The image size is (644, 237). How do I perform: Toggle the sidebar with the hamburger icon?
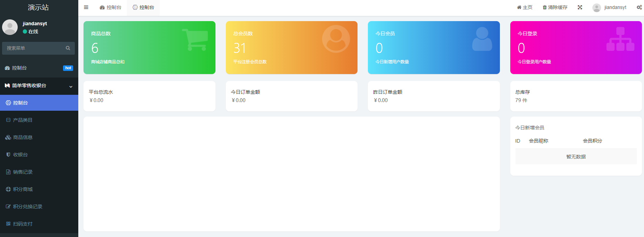[86, 7]
